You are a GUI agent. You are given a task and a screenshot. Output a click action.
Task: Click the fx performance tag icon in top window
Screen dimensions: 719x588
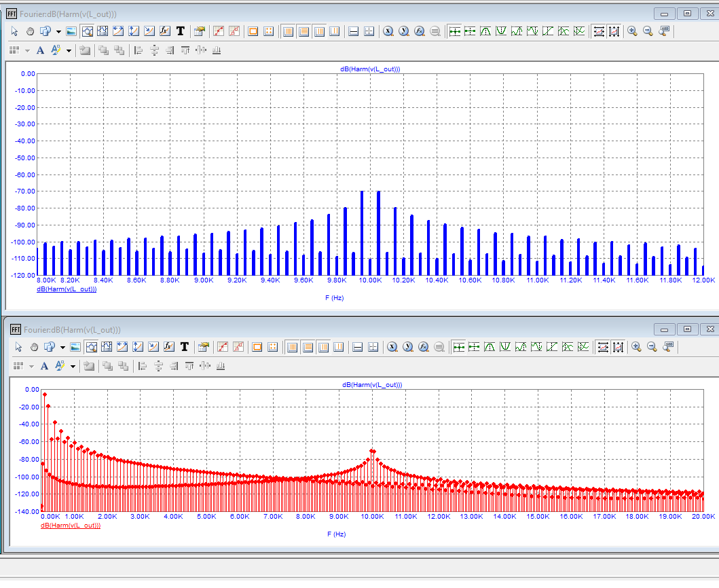point(164,31)
